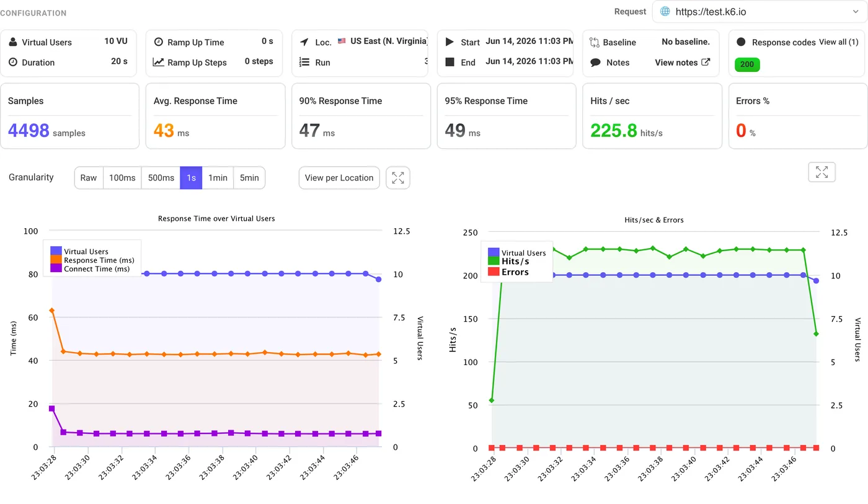Toggle Hits/s series in right legend
The width and height of the screenshot is (868, 504).
(x=508, y=262)
